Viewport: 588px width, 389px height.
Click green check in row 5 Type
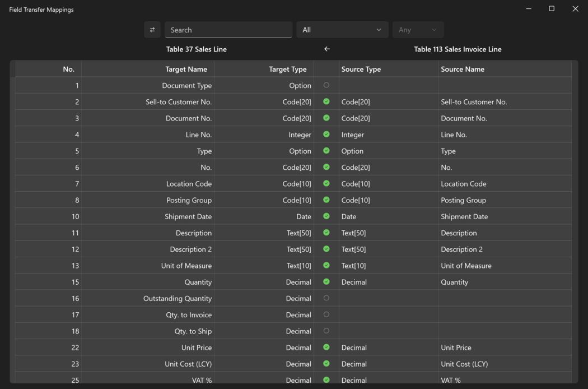[x=326, y=151]
